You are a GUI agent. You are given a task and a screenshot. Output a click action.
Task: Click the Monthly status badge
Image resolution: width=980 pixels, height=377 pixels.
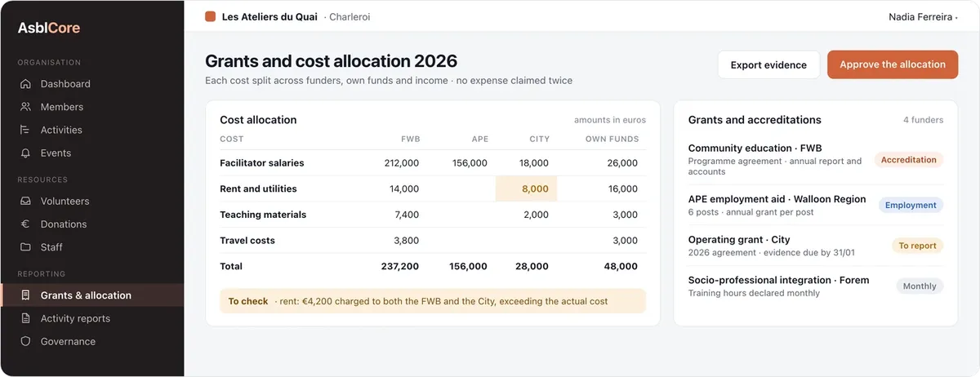coord(920,286)
